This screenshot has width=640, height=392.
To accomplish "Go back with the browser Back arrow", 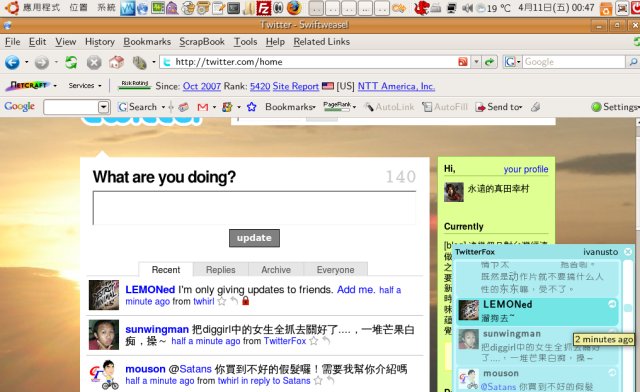I will click(x=12, y=62).
